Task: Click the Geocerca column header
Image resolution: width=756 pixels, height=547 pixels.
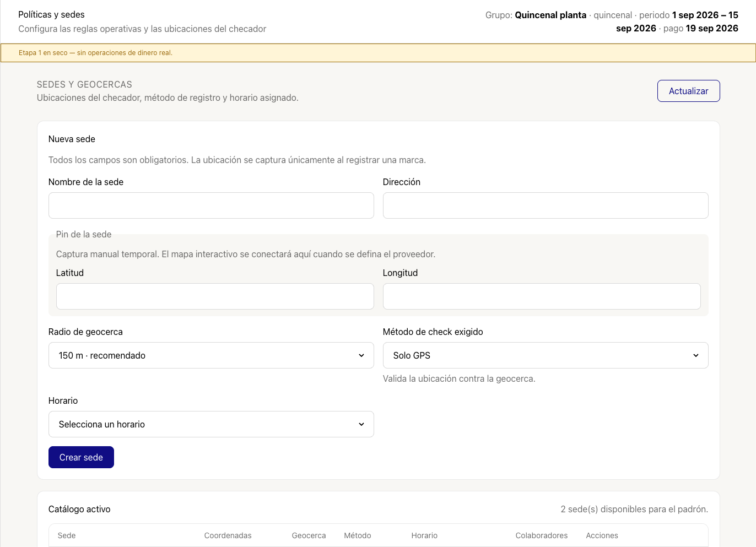Action: 309,535
